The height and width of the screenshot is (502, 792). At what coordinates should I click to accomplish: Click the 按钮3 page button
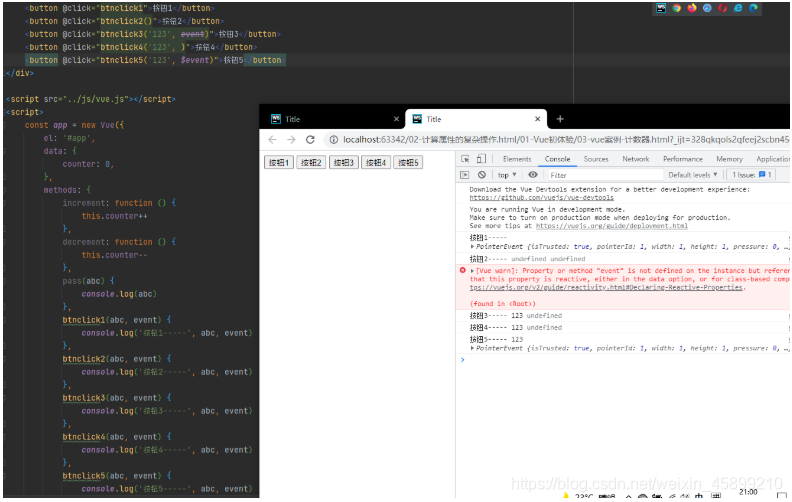coord(343,163)
